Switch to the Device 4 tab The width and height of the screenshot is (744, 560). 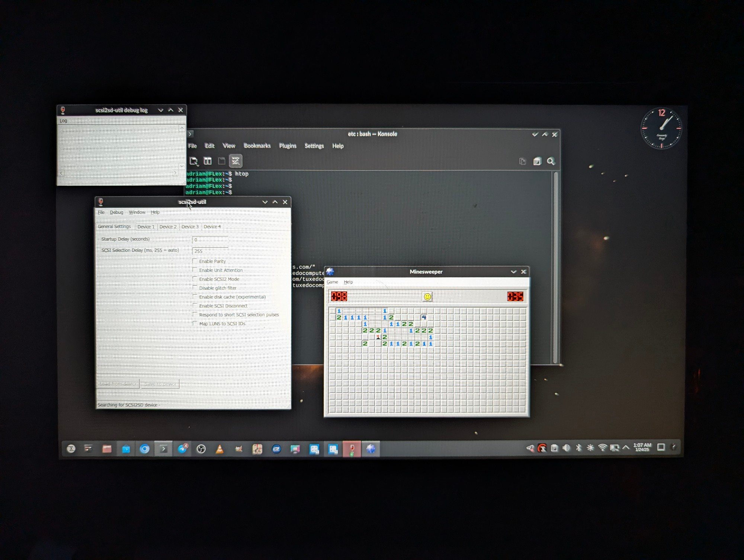[x=212, y=227]
